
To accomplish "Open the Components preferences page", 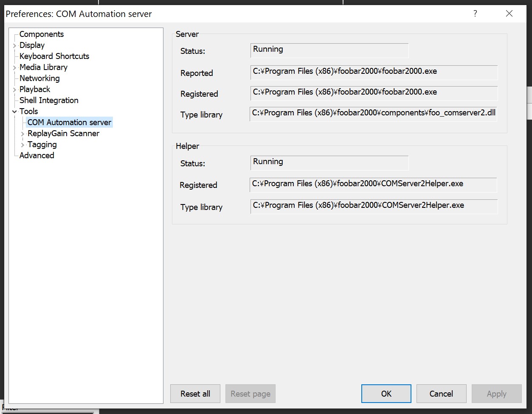I will (42, 34).
